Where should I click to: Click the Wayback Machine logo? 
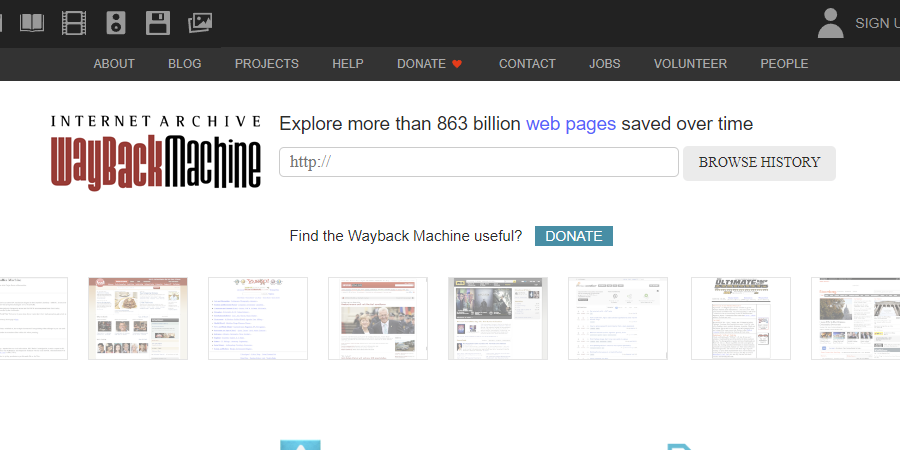click(x=156, y=152)
